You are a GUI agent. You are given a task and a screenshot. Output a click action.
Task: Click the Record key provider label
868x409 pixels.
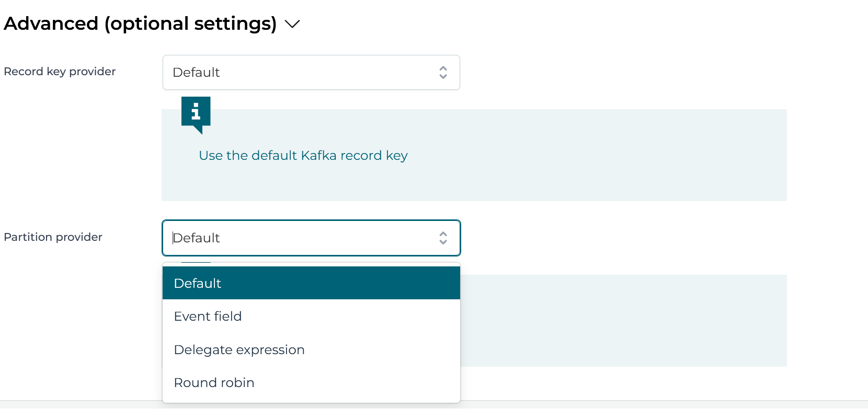(x=59, y=72)
